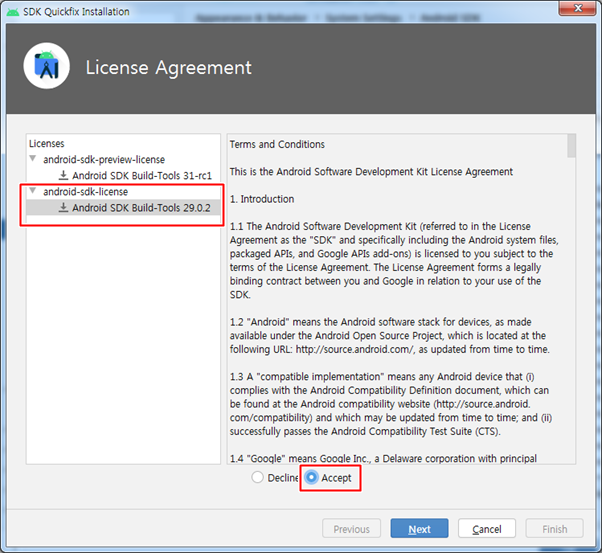Click the Android head icon in title bar
This screenshot has width=602, height=553.
[13, 12]
